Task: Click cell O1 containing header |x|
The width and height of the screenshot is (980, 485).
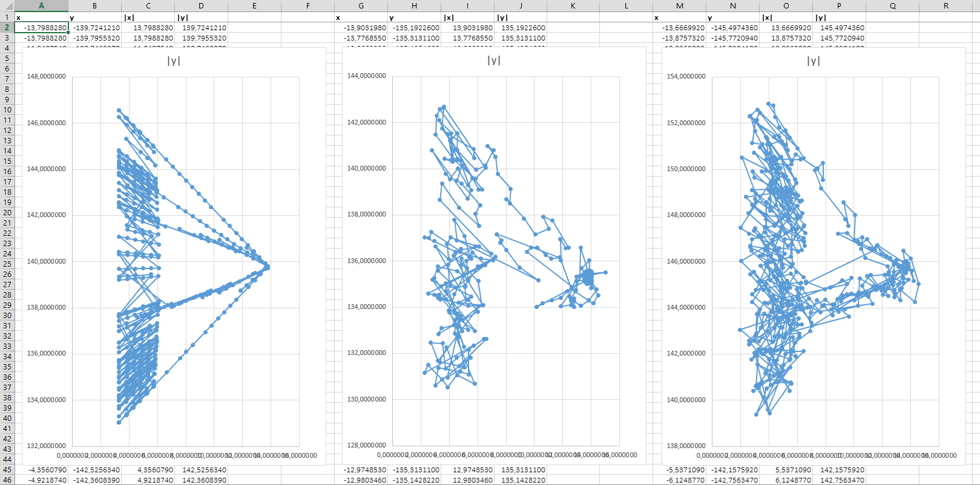Action: 786,17
